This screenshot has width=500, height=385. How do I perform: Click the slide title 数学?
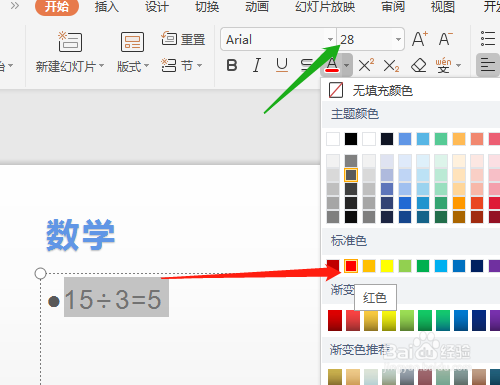(x=80, y=235)
